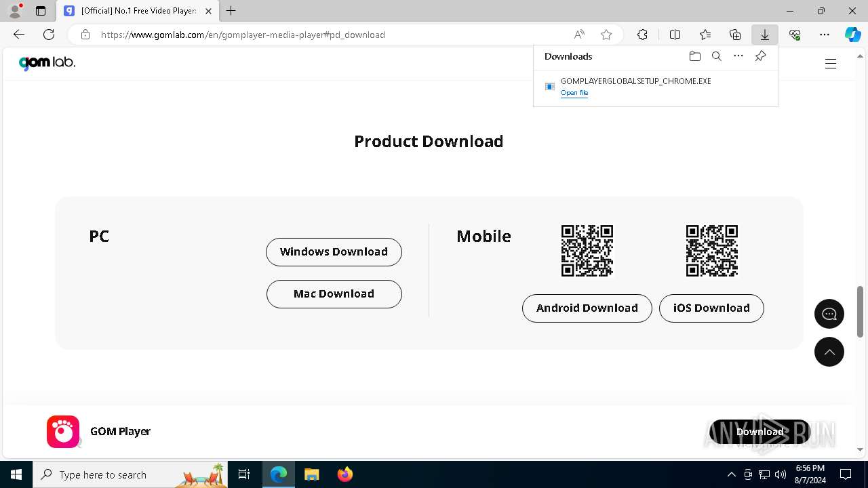Open the site hamburger menu
This screenshot has height=488, width=868.
tap(831, 64)
